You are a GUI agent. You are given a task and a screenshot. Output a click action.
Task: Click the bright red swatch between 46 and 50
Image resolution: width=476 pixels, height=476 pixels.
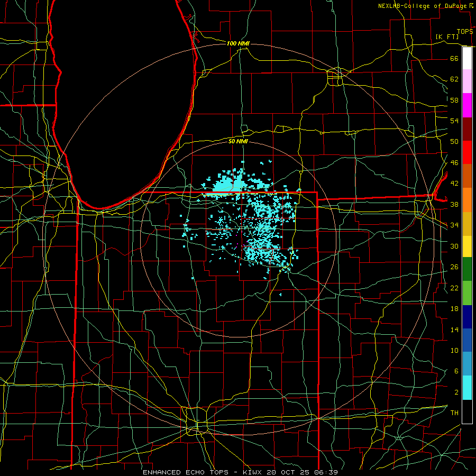[x=467, y=152]
